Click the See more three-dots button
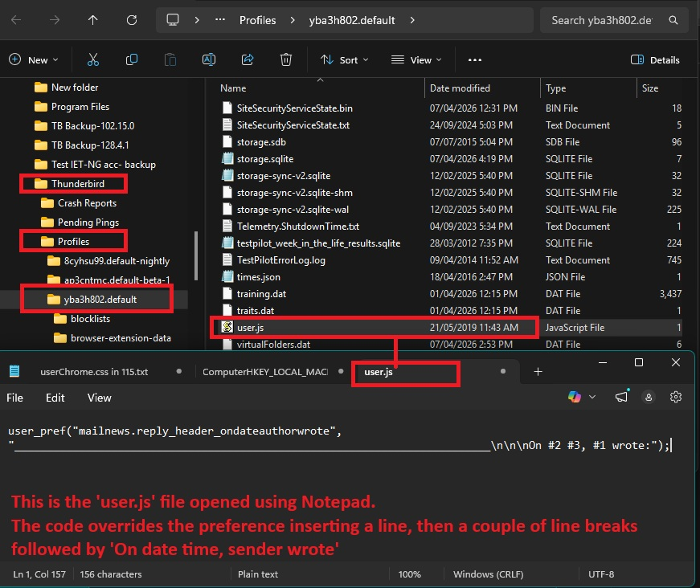 (474, 59)
